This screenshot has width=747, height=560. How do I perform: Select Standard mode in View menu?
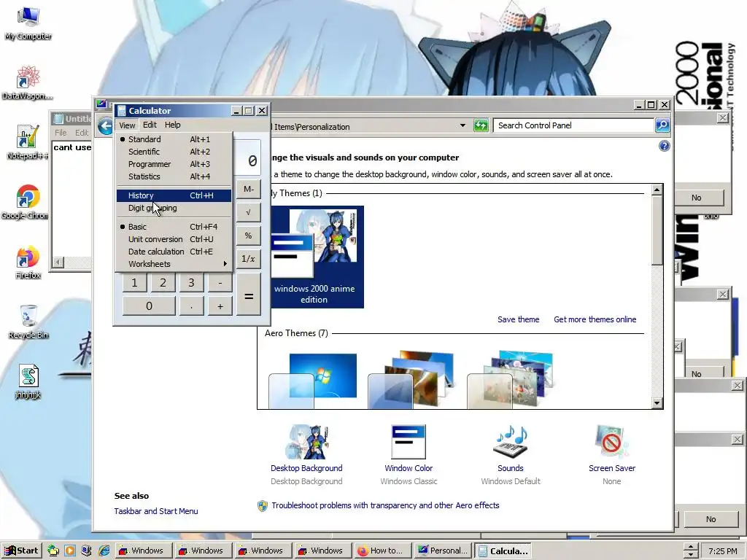click(174, 139)
